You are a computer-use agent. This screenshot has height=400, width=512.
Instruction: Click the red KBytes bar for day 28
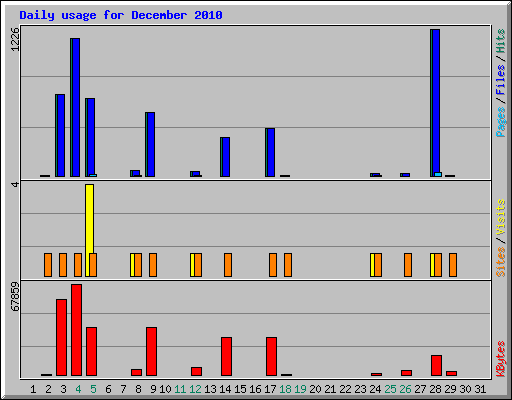point(436,365)
